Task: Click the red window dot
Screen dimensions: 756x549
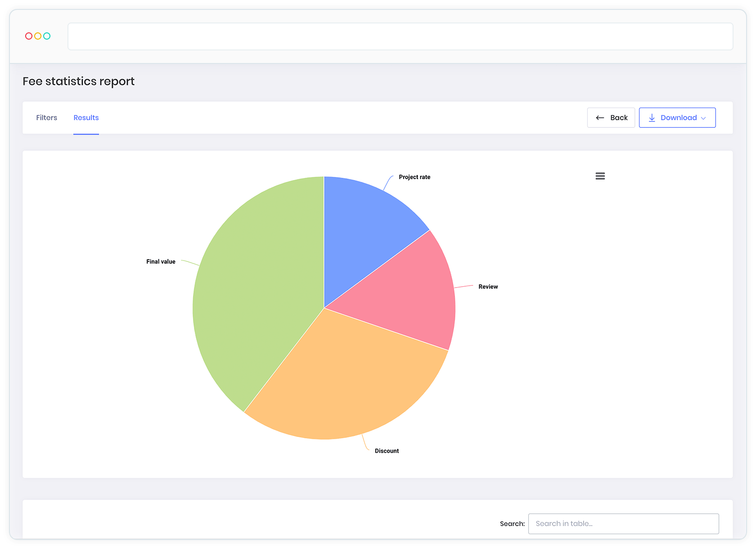Action: pyautogui.click(x=29, y=36)
